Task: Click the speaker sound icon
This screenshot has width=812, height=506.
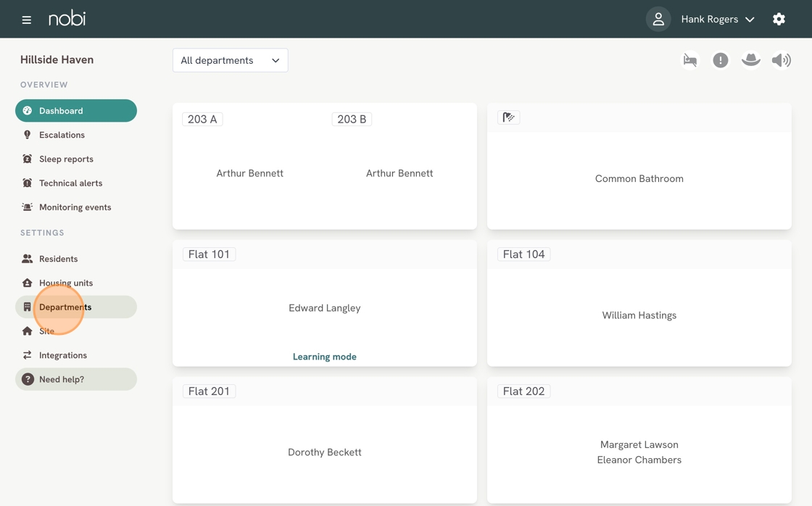Action: (782, 60)
